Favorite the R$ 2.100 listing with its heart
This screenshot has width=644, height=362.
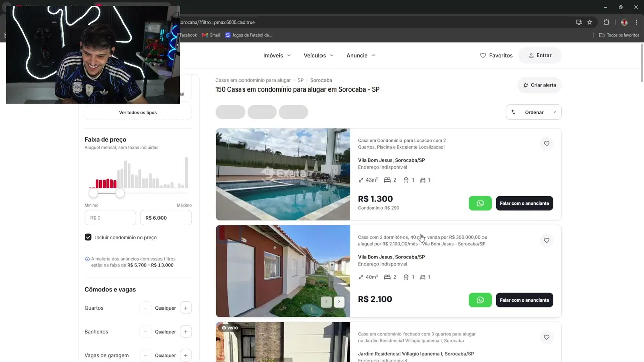tap(547, 241)
